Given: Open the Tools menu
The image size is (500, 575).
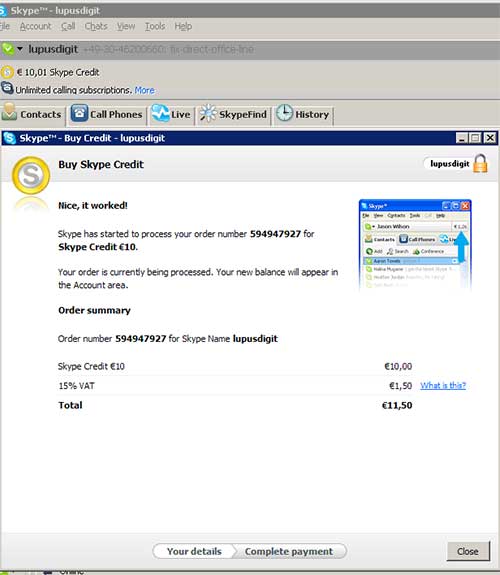Looking at the screenshot, I should [155, 26].
